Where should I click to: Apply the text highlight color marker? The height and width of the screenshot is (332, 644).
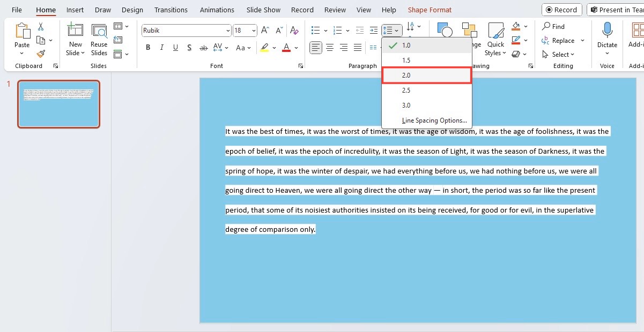tap(264, 48)
